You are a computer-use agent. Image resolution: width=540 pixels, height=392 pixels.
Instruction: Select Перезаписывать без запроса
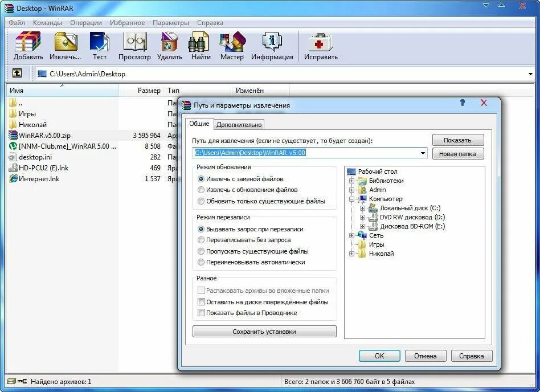201,240
